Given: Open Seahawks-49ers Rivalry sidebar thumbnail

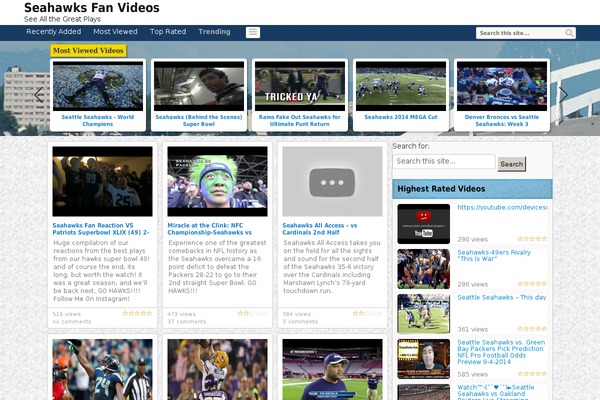Looking at the screenshot, I should coord(424,269).
